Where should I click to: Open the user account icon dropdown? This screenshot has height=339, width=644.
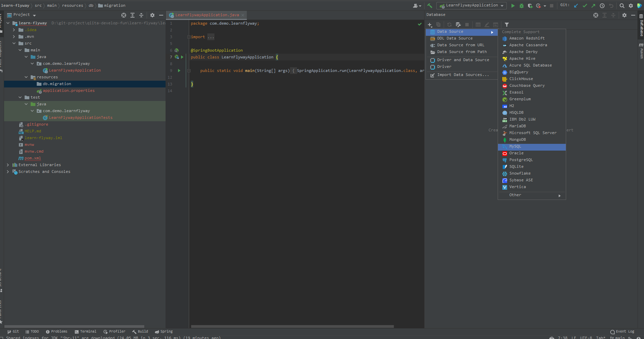point(417,6)
